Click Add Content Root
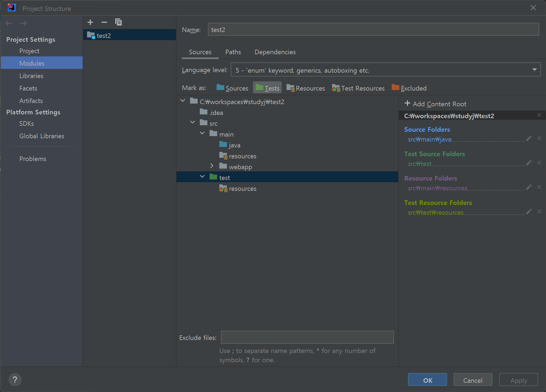Image resolution: width=546 pixels, height=392 pixels. tap(435, 104)
